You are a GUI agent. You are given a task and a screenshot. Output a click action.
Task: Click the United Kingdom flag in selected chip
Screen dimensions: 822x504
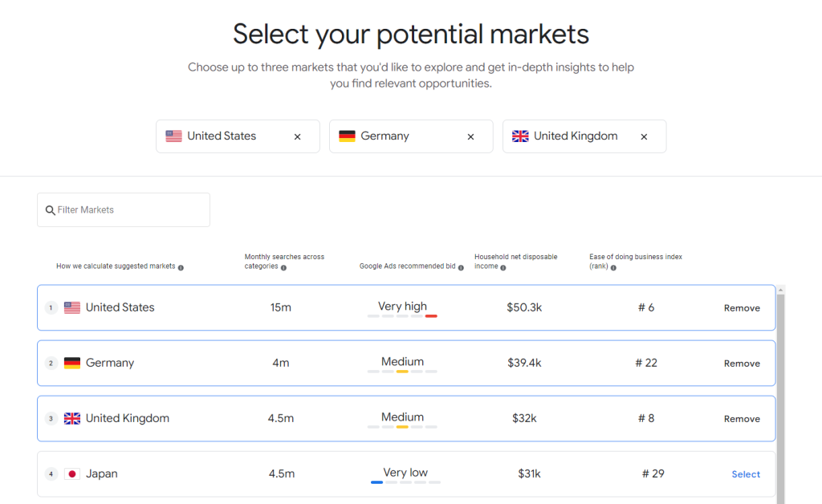(x=520, y=136)
